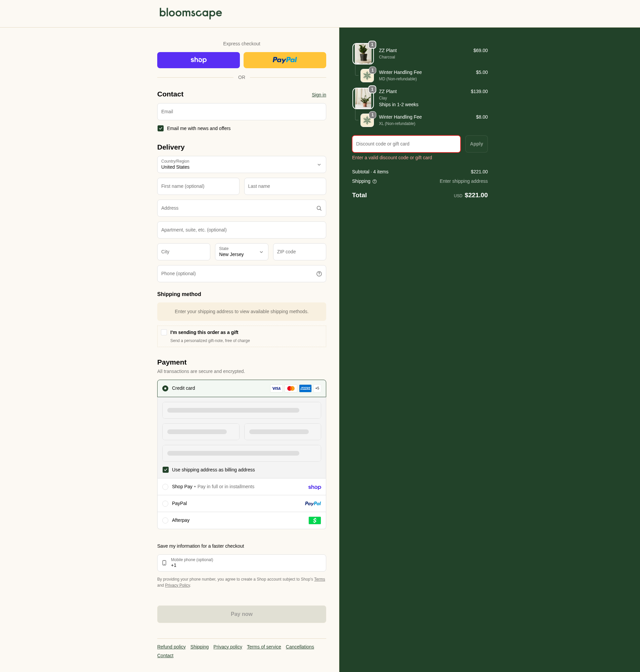640x672 pixels.
Task: Open the Sign in link
Action: [x=318, y=95]
